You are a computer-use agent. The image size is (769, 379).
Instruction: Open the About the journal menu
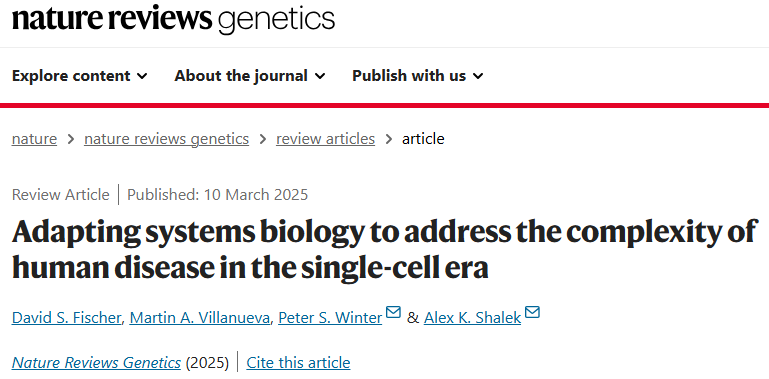coord(250,76)
